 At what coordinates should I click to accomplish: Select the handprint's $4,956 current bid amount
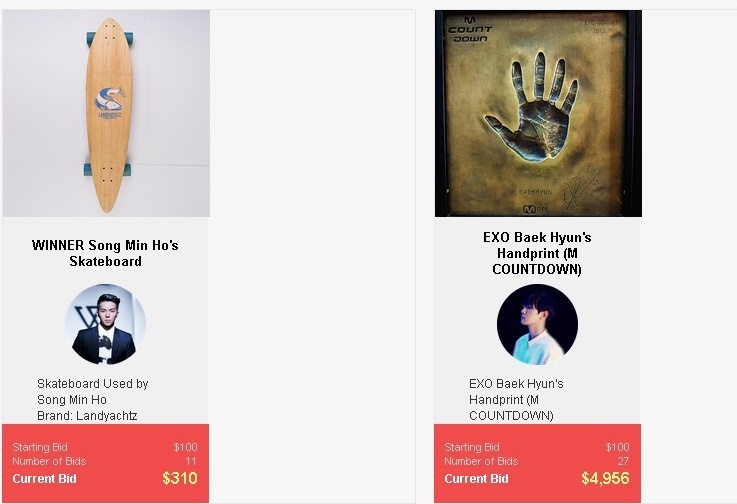605,478
